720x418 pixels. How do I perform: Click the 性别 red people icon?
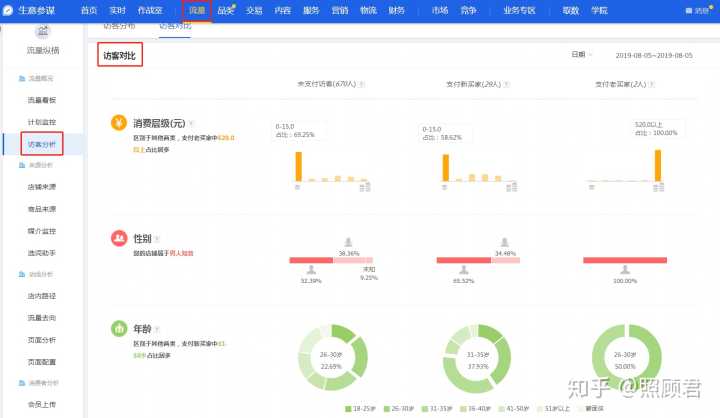pyautogui.click(x=119, y=239)
